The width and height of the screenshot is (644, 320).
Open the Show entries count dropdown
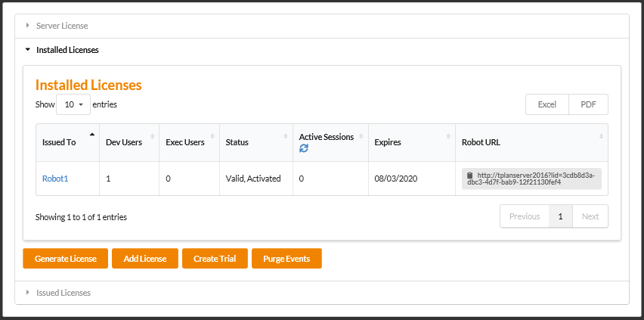[73, 104]
